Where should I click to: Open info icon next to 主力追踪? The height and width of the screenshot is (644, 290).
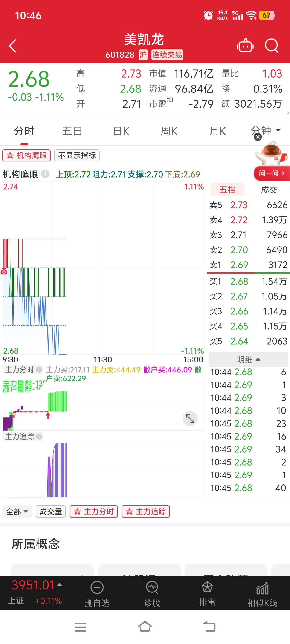coord(39,437)
